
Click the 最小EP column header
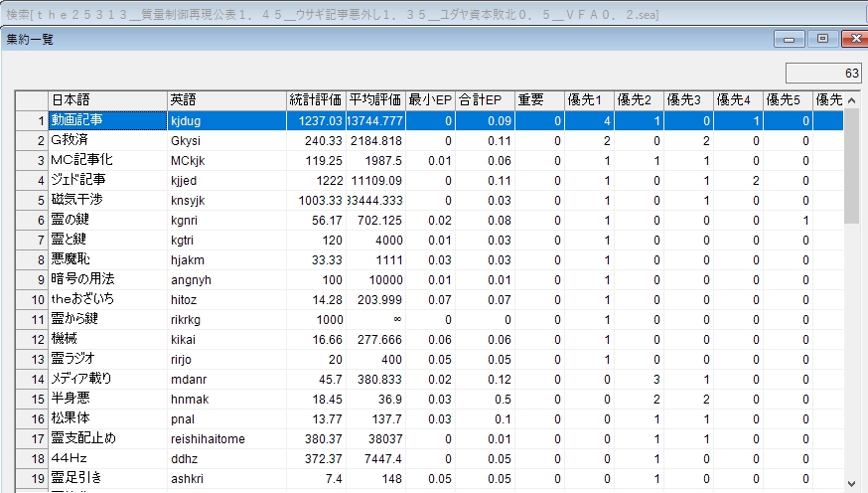(430, 99)
